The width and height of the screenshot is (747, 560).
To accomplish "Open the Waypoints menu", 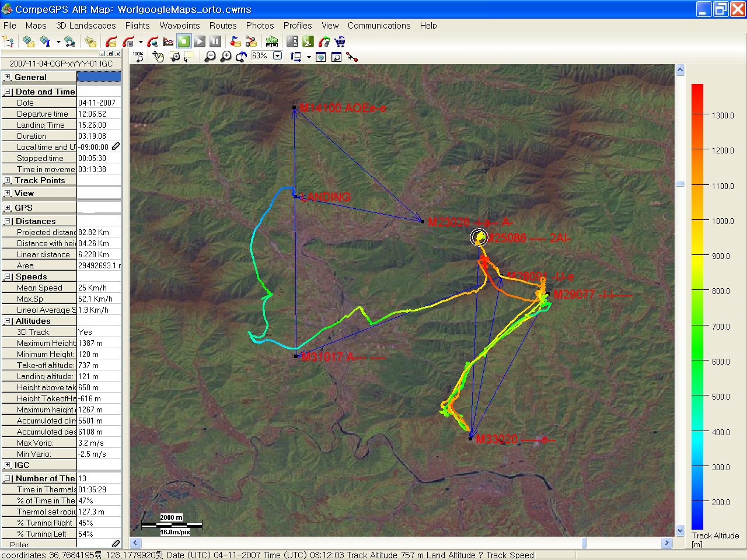I will pyautogui.click(x=180, y=26).
